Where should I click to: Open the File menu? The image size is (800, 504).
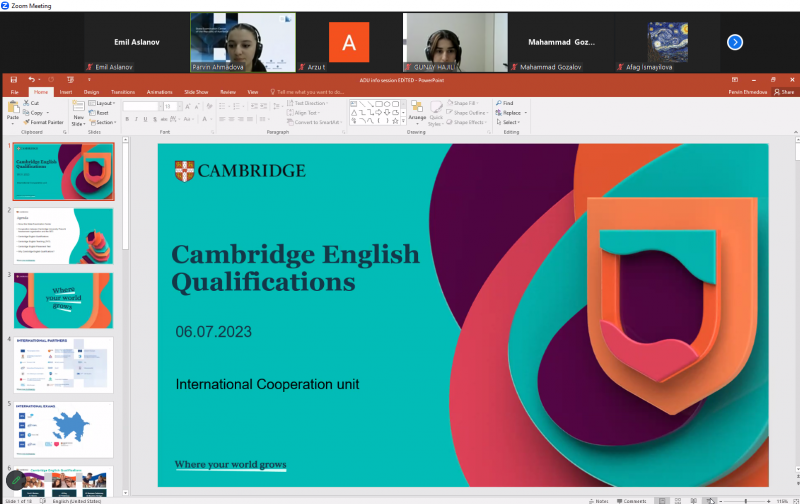click(15, 92)
